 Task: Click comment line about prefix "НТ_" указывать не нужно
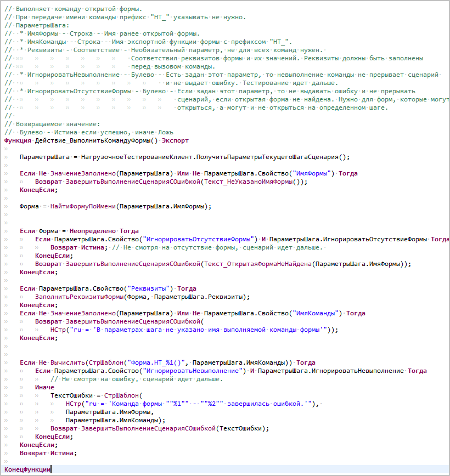point(125,17)
